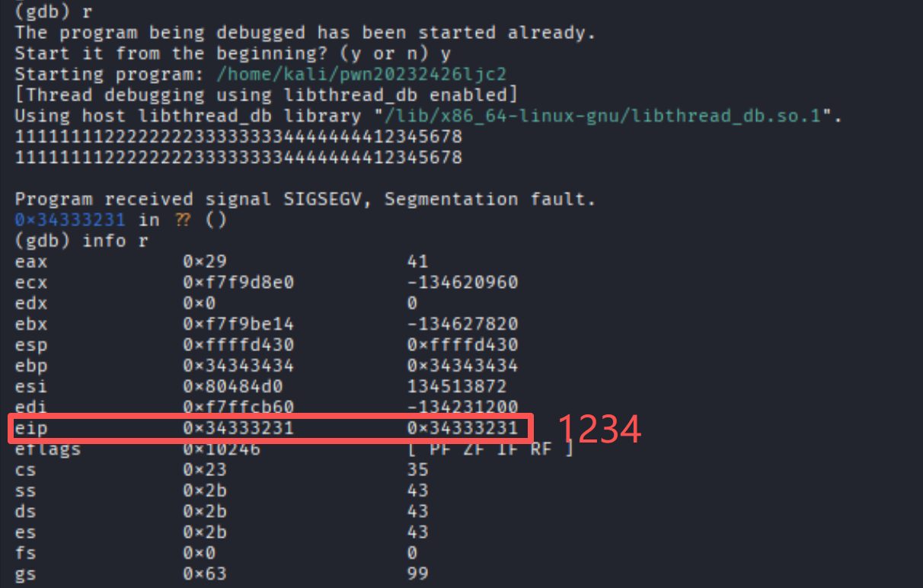Click the ecx hex value 0xf7f9d8e0
The height and width of the screenshot is (588, 923).
(238, 283)
